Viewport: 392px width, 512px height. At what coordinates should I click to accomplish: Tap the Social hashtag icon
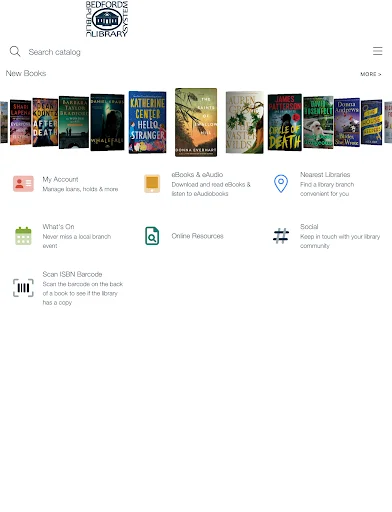[281, 236]
